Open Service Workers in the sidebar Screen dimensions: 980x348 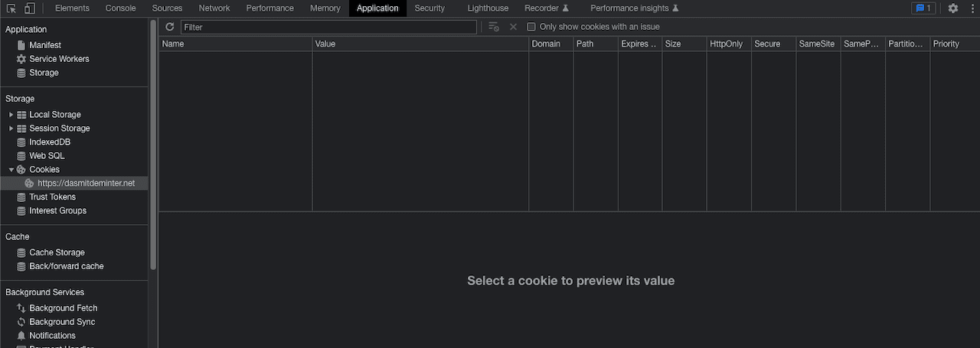pyautogui.click(x=59, y=59)
